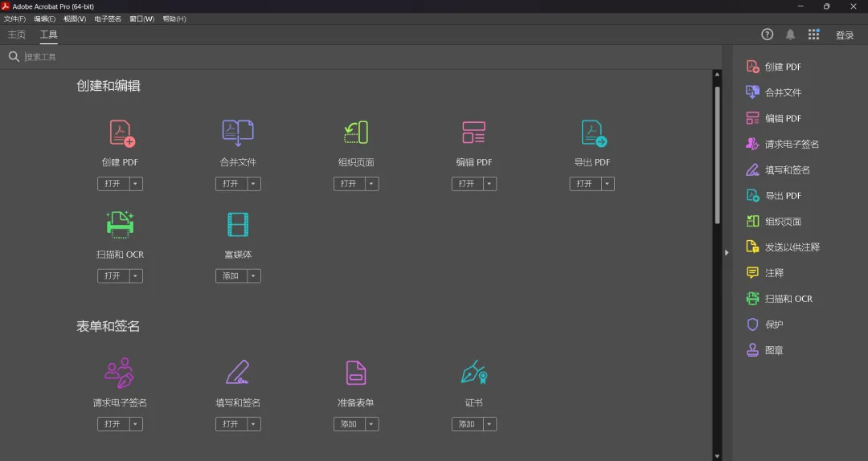Open 填写和签名 from the right sidebar
868x461 pixels.
(778, 170)
